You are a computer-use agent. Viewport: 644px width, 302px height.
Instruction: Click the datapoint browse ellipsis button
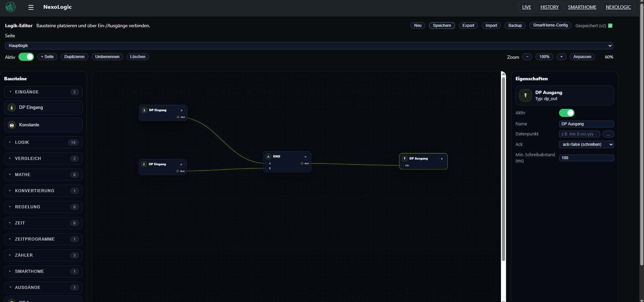[x=608, y=134]
